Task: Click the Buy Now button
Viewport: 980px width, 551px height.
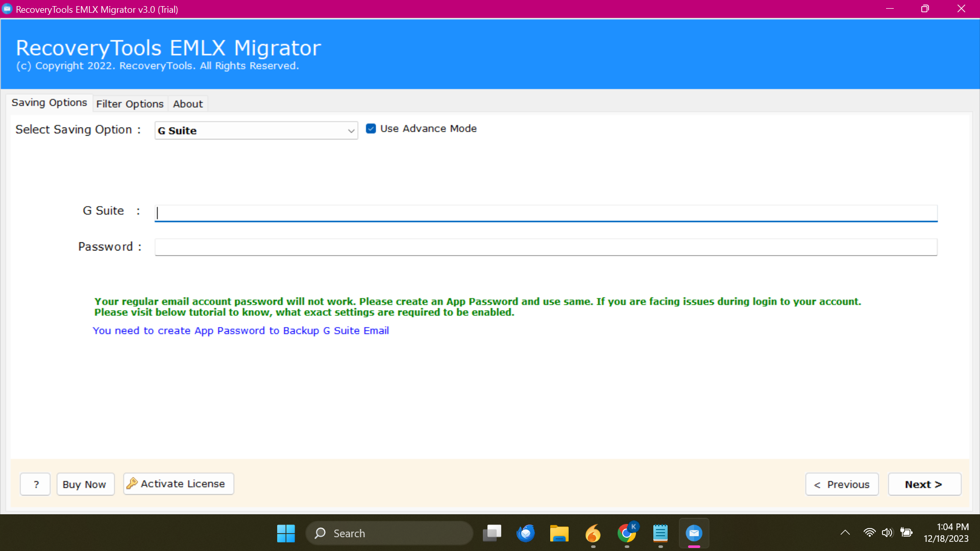Action: [x=85, y=484]
